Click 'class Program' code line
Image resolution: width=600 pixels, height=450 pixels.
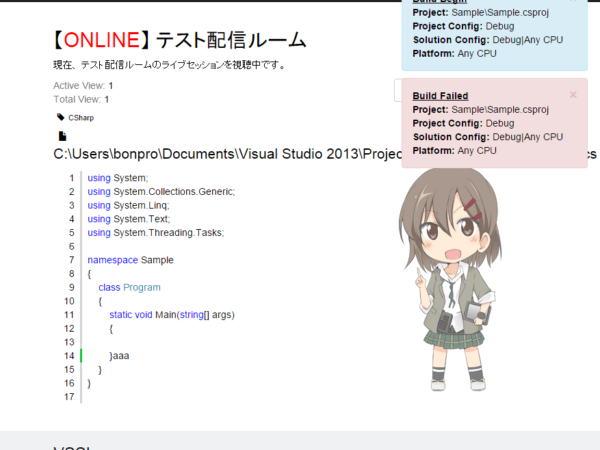[129, 287]
